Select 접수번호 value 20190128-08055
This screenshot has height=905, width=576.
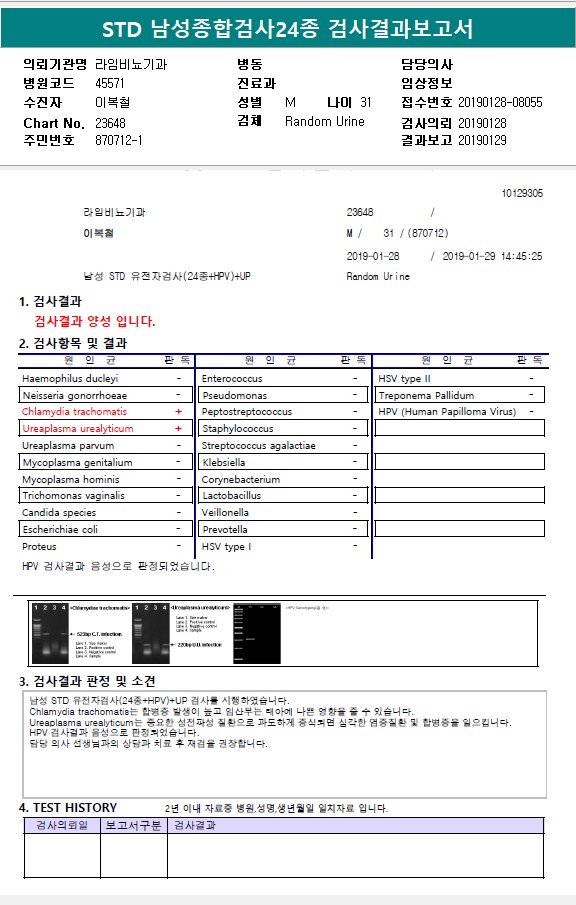coord(500,102)
